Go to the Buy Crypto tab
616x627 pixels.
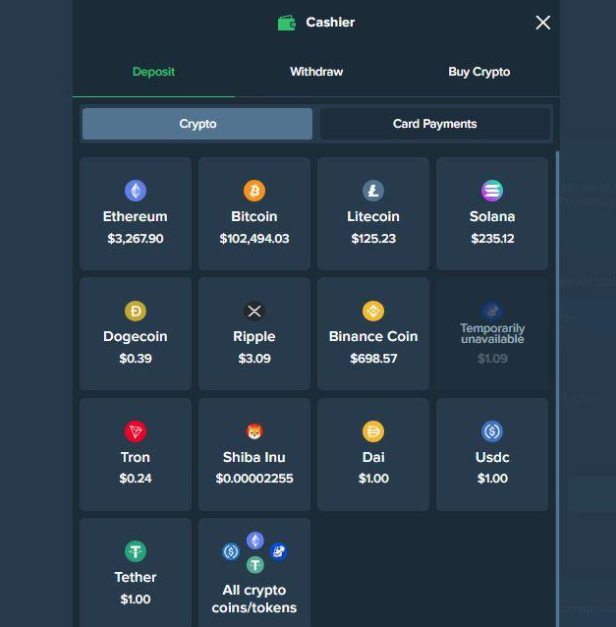[x=478, y=72]
